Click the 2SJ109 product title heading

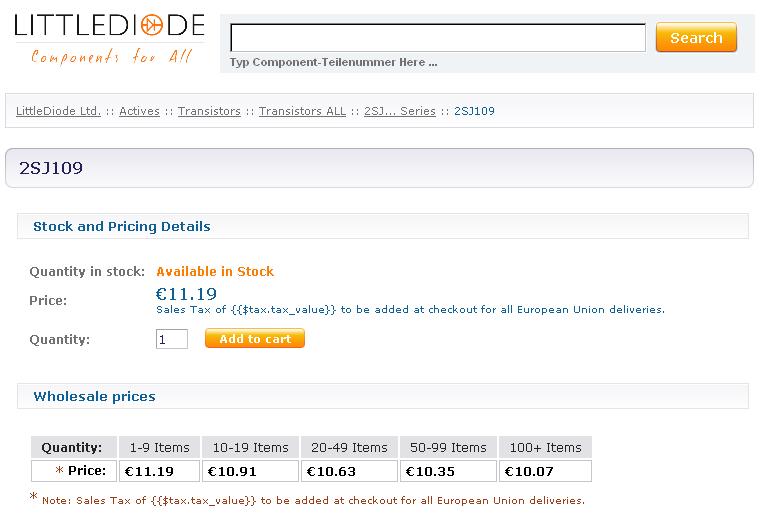tap(51, 168)
